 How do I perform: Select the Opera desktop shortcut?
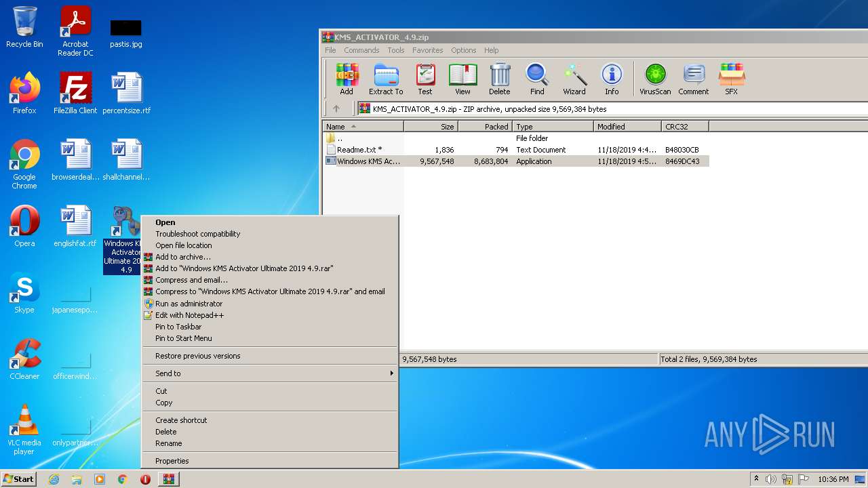pos(24,226)
